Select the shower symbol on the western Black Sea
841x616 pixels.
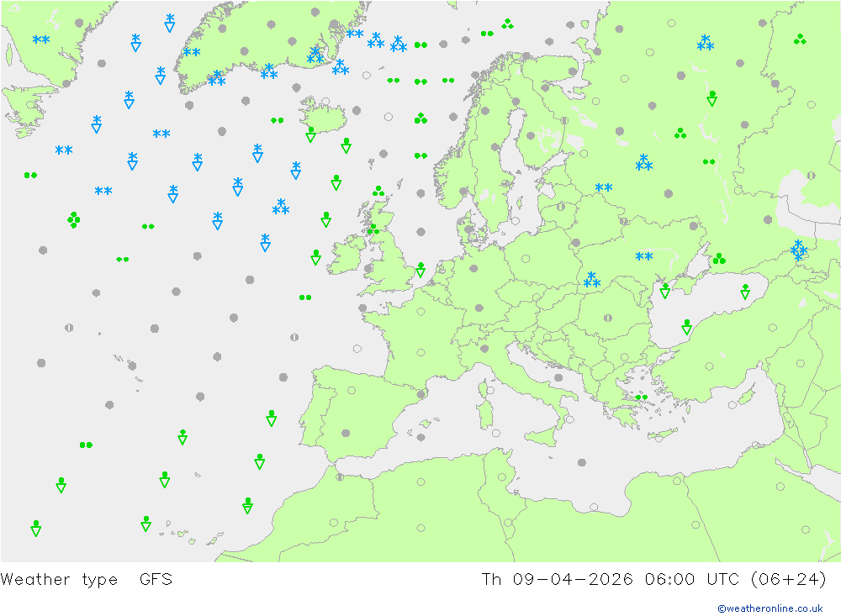coord(686,327)
